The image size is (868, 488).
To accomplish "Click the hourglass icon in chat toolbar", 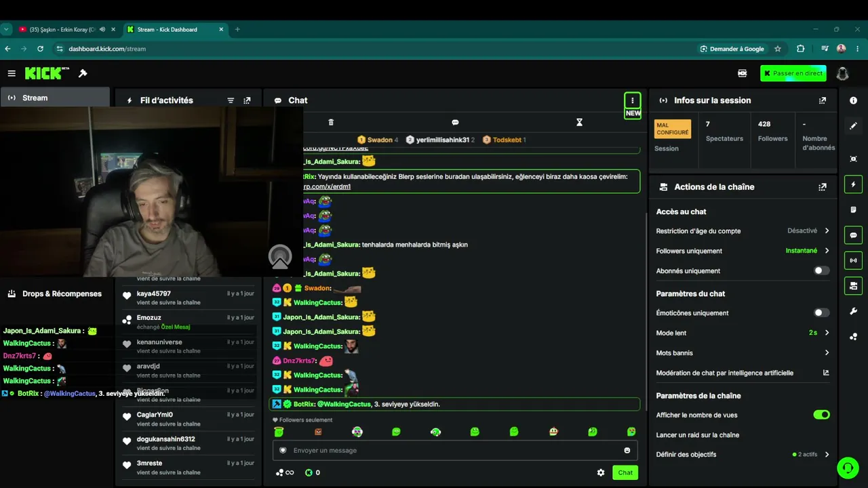I will 579,122.
